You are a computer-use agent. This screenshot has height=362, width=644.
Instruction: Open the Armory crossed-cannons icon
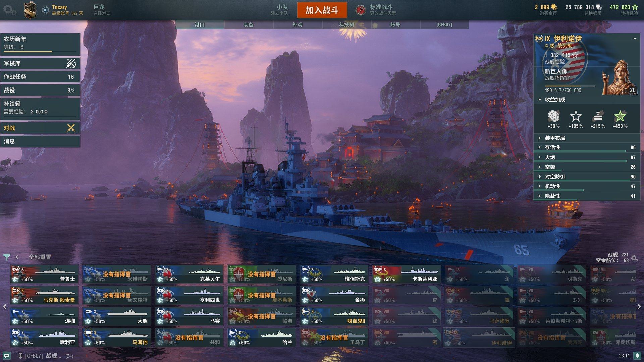tap(71, 63)
